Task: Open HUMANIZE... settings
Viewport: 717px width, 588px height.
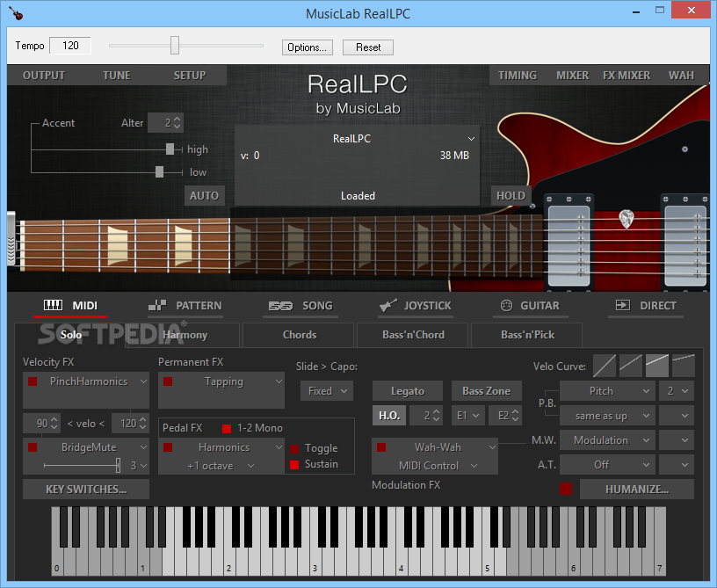Action: click(637, 490)
